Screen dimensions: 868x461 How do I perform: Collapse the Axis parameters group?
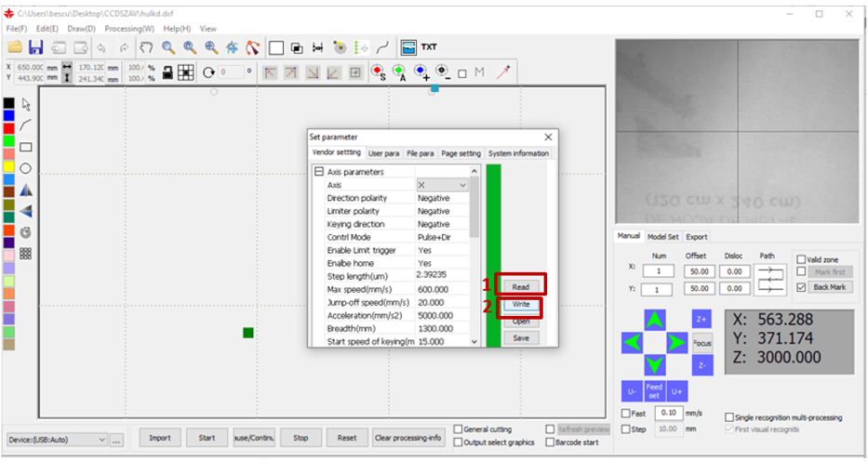point(319,172)
